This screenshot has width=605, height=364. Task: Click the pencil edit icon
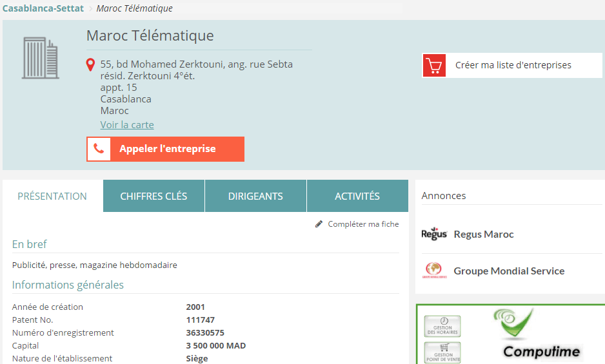[319, 224]
